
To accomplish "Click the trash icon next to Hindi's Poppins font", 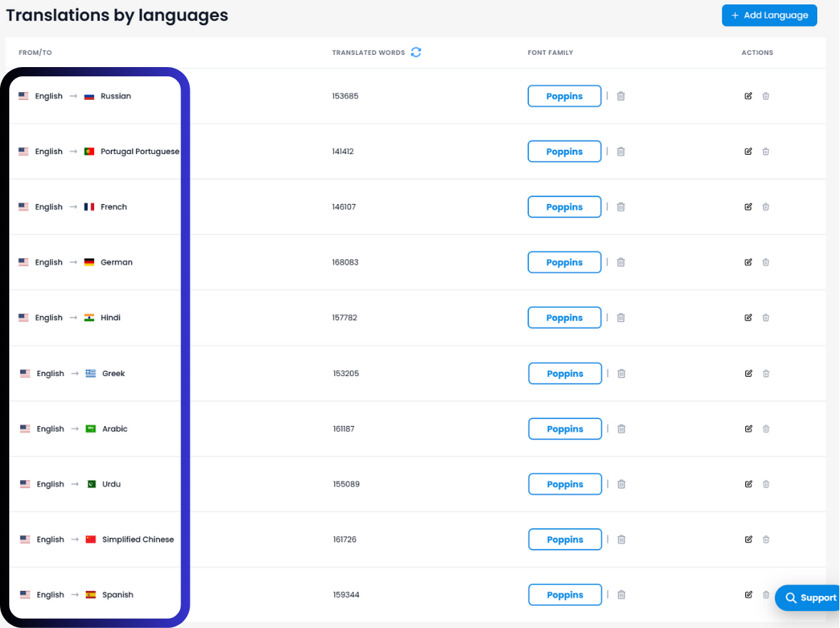I will coord(620,318).
